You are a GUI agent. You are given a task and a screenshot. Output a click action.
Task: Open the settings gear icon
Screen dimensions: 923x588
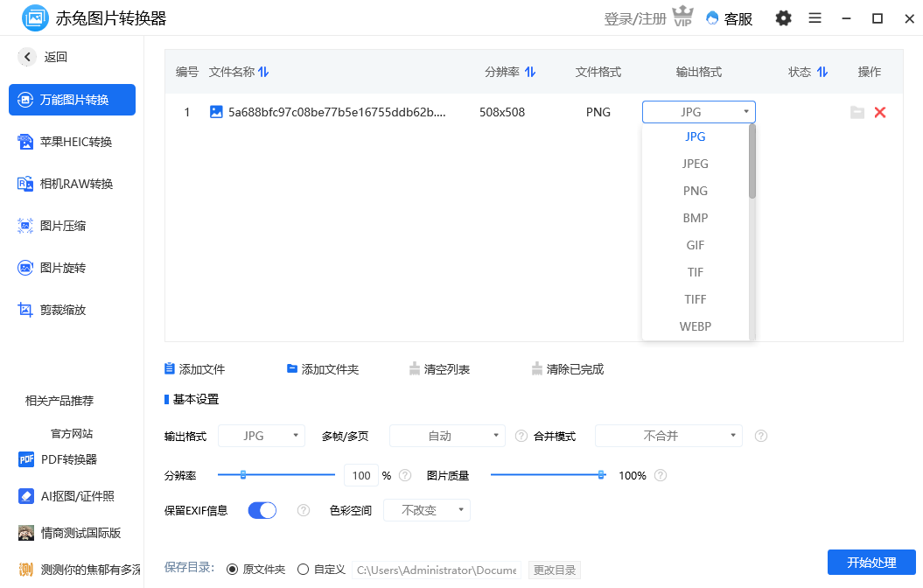tap(783, 18)
